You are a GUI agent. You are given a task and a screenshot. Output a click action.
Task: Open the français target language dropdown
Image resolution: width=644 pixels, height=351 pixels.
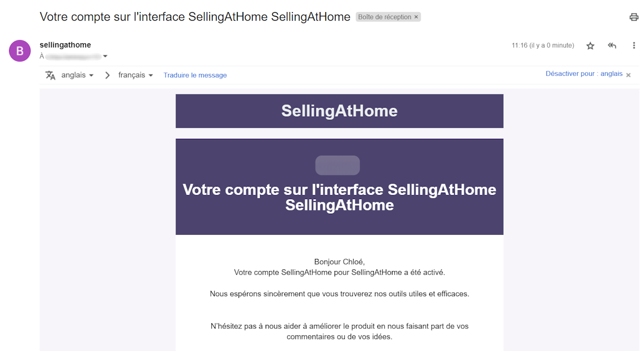(135, 75)
